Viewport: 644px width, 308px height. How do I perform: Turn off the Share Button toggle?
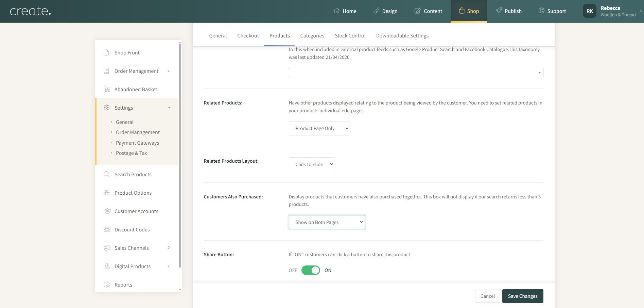[311, 270]
